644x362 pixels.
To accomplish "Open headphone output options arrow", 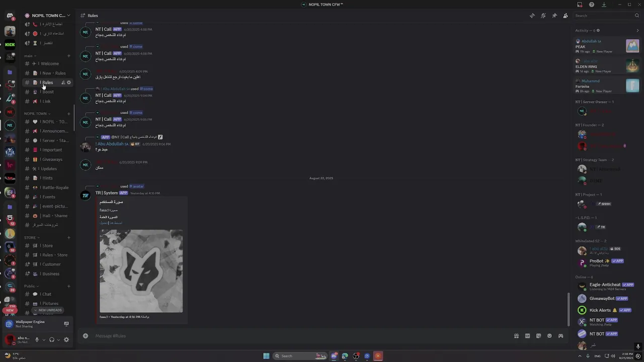I will pyautogui.click(x=58, y=340).
